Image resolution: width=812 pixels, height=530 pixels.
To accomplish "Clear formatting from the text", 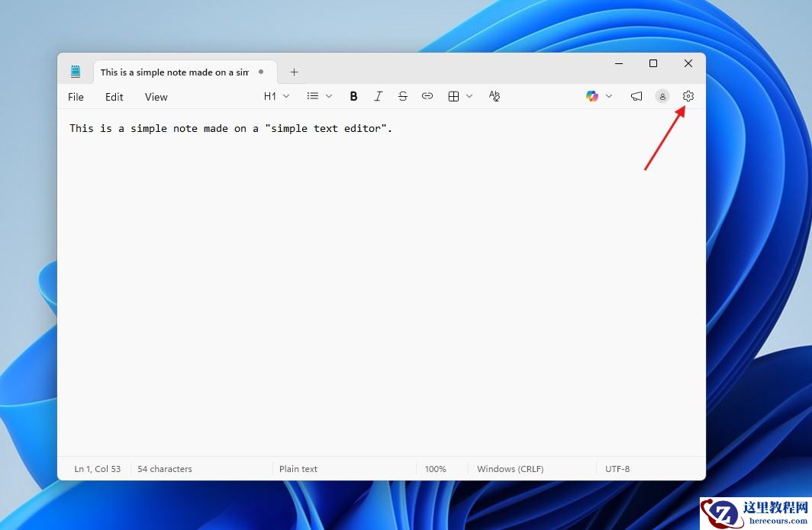I will 495,96.
